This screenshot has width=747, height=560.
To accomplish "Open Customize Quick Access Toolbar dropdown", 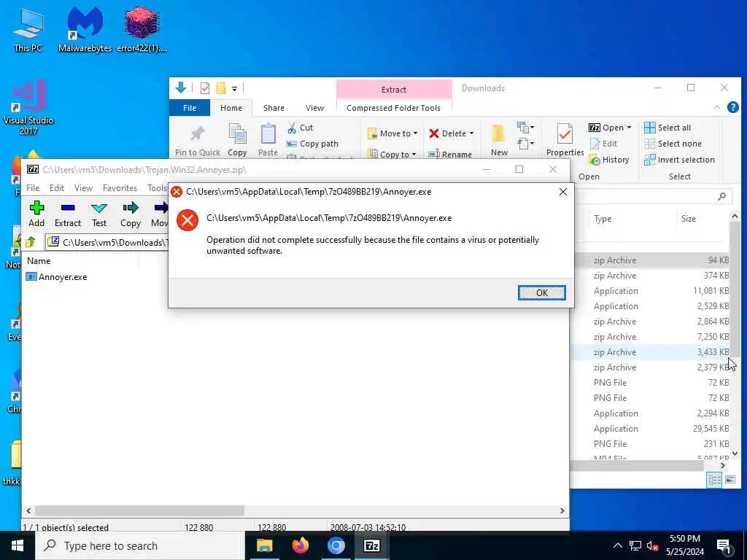I will click(x=234, y=88).
